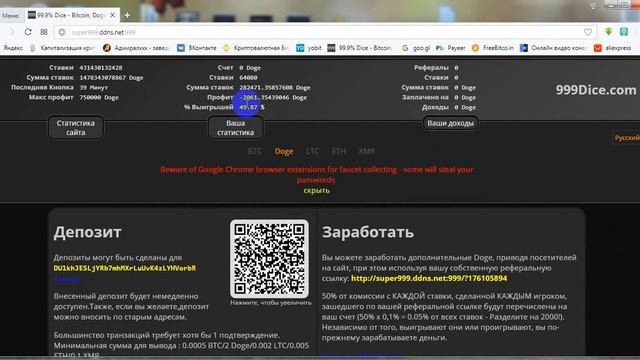
Task: Add page to bookmarks with heart icon
Action: (x=588, y=32)
